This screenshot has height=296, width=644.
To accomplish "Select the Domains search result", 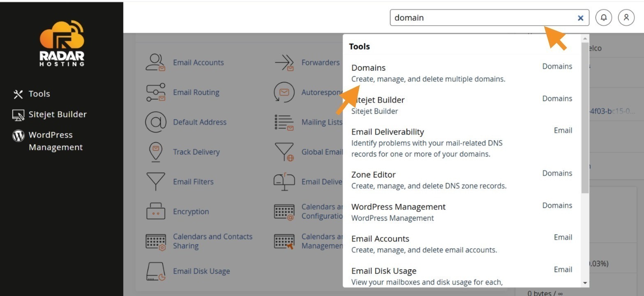I will 462,73.
